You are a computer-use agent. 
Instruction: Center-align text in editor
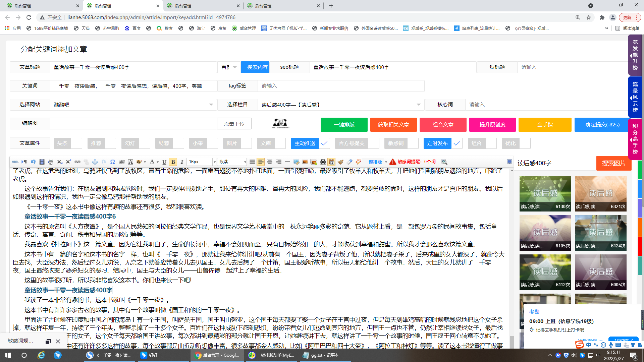pyautogui.click(x=270, y=162)
